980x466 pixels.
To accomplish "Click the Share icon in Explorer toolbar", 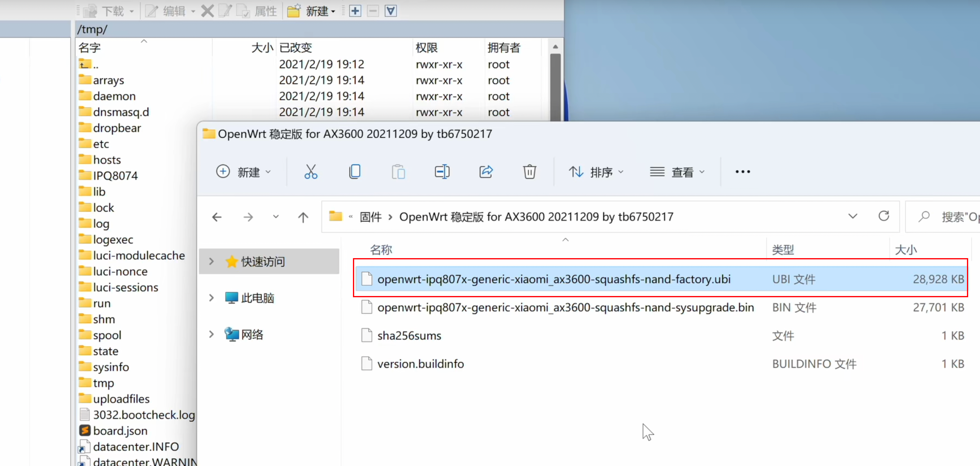I will (486, 172).
